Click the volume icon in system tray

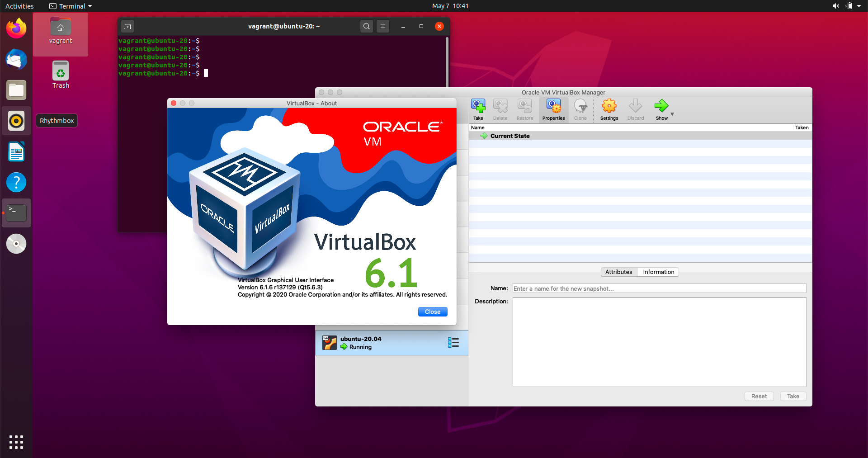click(x=835, y=6)
